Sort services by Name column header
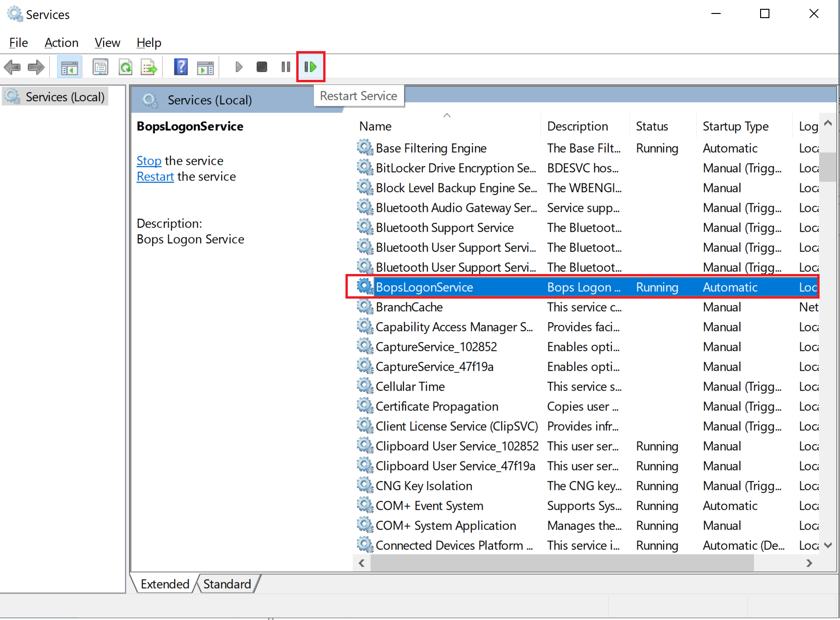Image resolution: width=840 pixels, height=620 pixels. click(375, 126)
